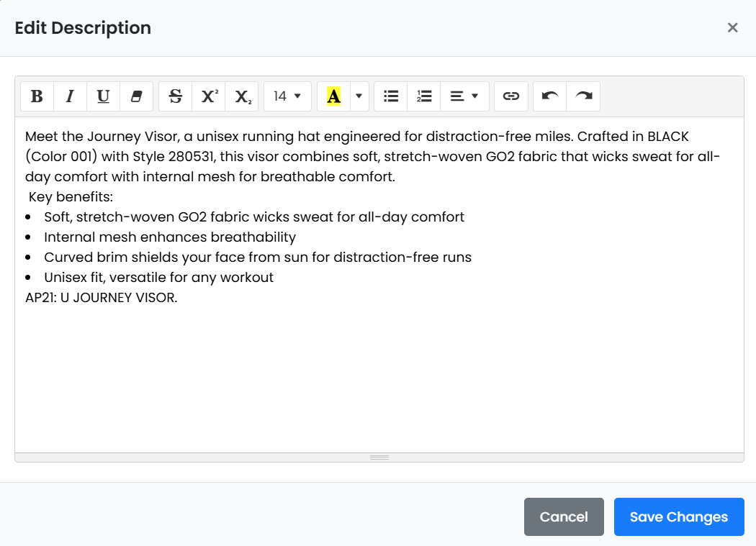Viewport: 756px width, 546px height.
Task: Open the font size 14 dropdown
Action: tap(287, 96)
